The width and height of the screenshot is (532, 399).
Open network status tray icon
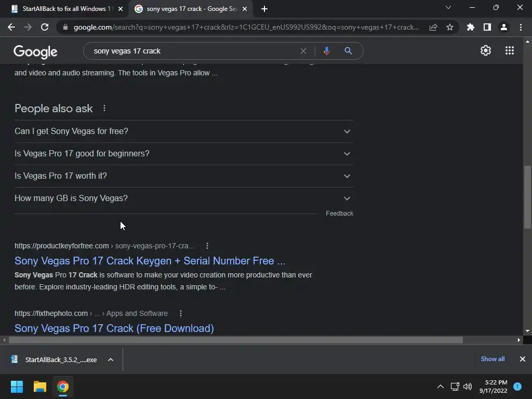pos(455,387)
